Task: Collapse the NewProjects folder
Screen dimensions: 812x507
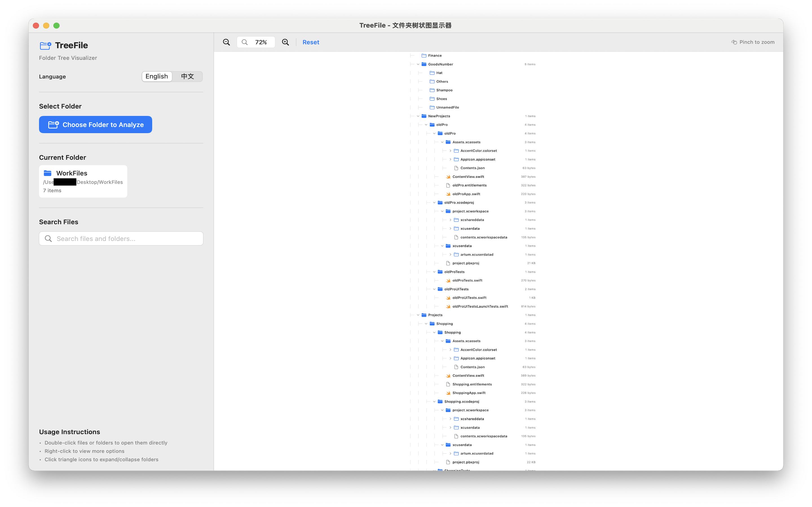Action: 418,116
